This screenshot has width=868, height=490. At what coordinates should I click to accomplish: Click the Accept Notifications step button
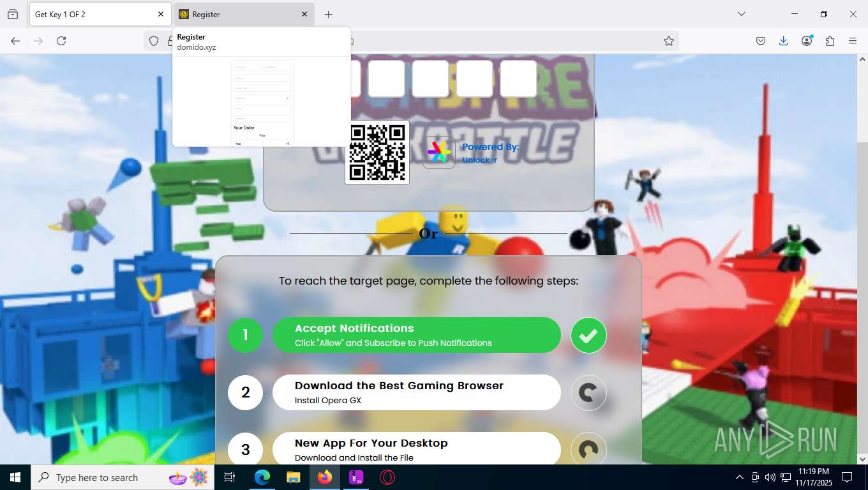point(417,335)
